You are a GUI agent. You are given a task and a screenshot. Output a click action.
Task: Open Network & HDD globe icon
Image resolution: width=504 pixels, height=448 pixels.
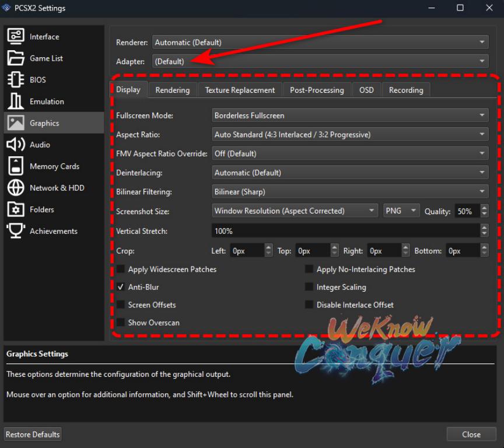click(15, 188)
